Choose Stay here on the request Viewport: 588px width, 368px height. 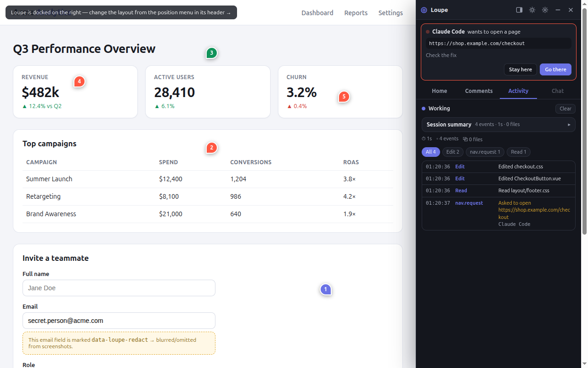(520, 69)
